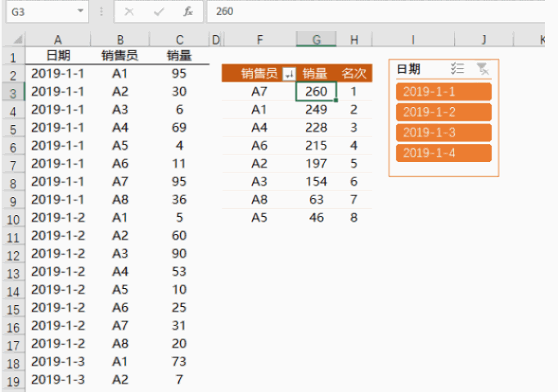This screenshot has width=558, height=392.
Task: Select pivot cell showing 249
Action: (316, 110)
